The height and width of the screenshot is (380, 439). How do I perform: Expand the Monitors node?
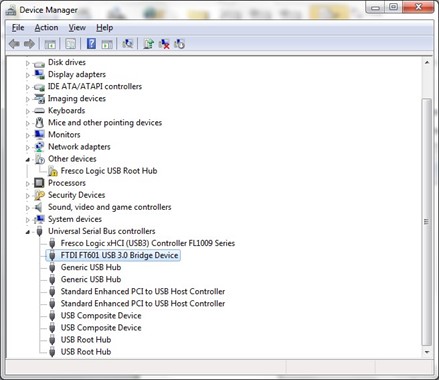pyautogui.click(x=28, y=135)
